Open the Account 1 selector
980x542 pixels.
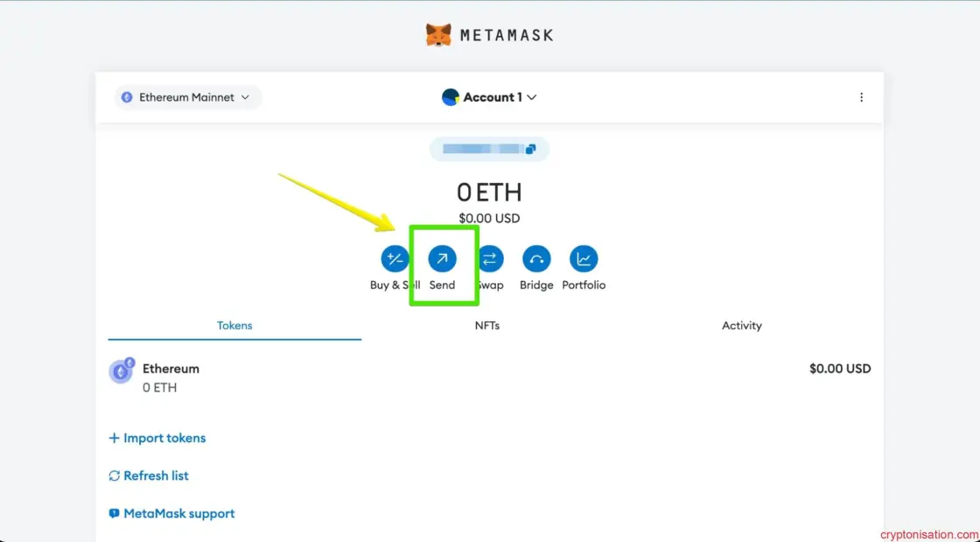coord(489,97)
